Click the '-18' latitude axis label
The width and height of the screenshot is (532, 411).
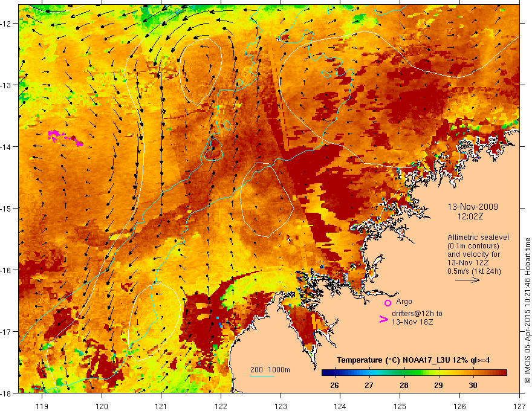tap(6, 393)
